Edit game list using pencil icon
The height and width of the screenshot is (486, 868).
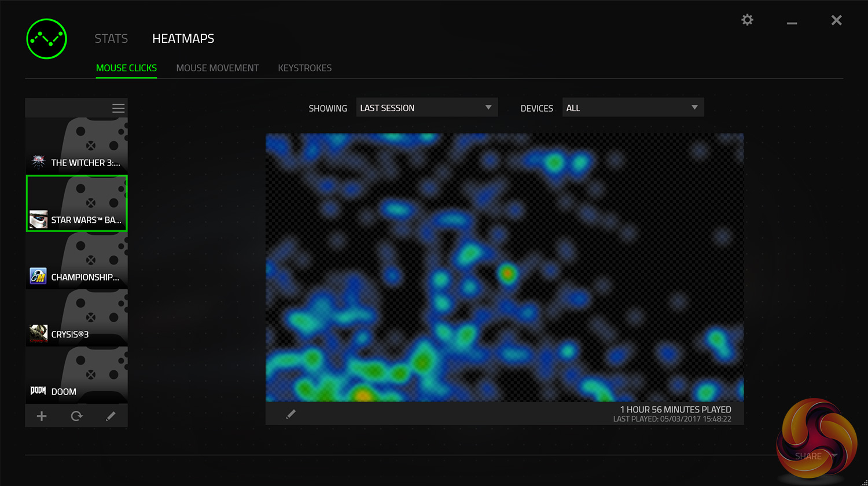point(111,416)
